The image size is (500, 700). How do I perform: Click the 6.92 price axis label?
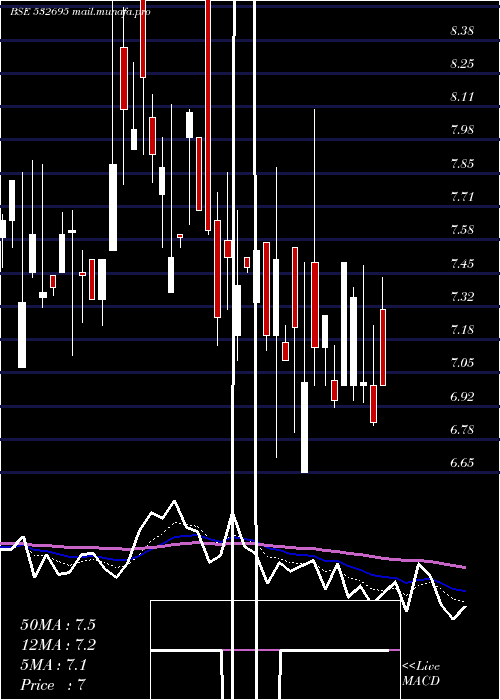coord(462,396)
